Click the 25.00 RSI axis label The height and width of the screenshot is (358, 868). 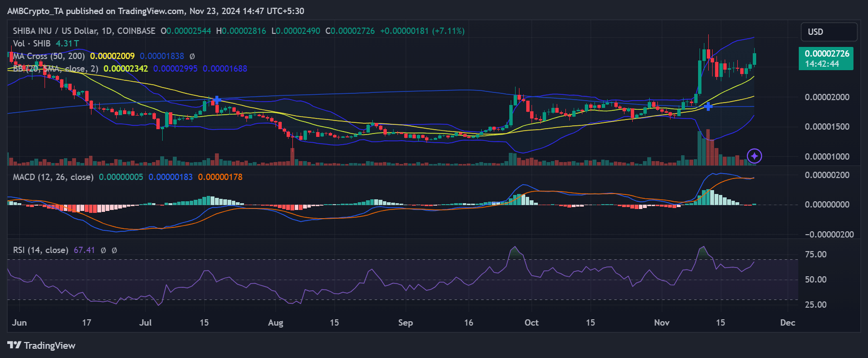pos(816,305)
